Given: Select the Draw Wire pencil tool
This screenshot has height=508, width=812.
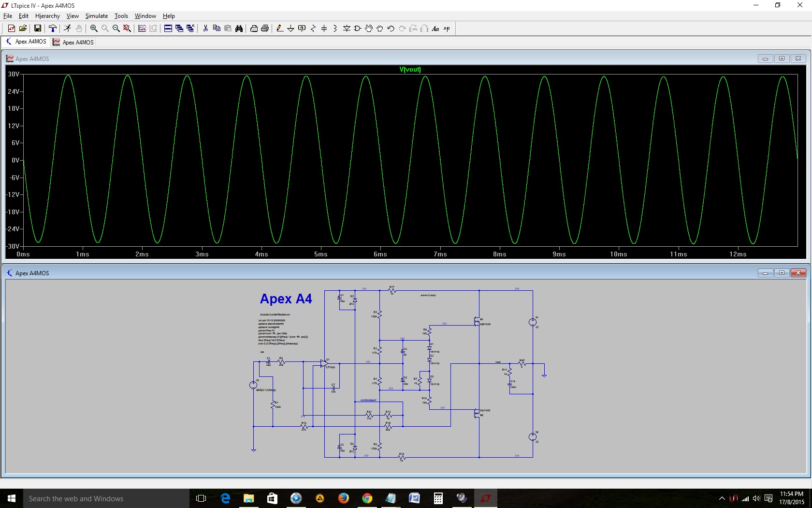Looking at the screenshot, I should (279, 29).
